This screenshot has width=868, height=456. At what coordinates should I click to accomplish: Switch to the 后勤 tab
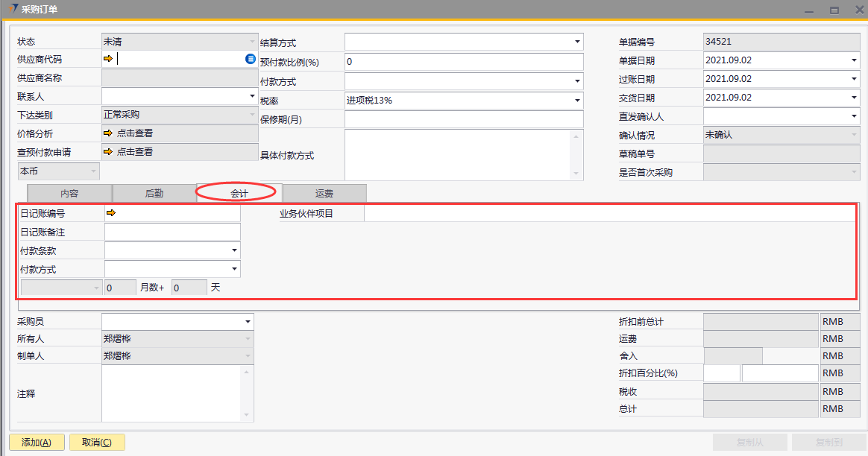154,193
